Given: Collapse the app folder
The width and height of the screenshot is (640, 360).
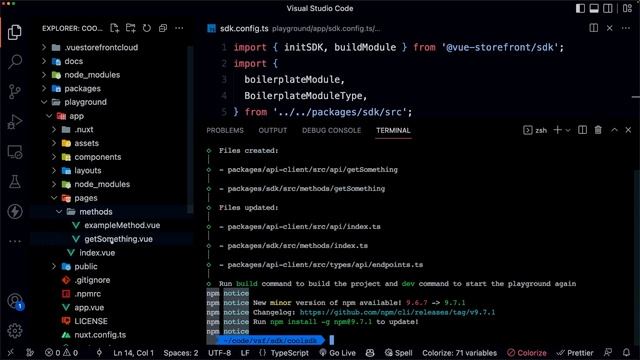Looking at the screenshot, I should point(49,116).
